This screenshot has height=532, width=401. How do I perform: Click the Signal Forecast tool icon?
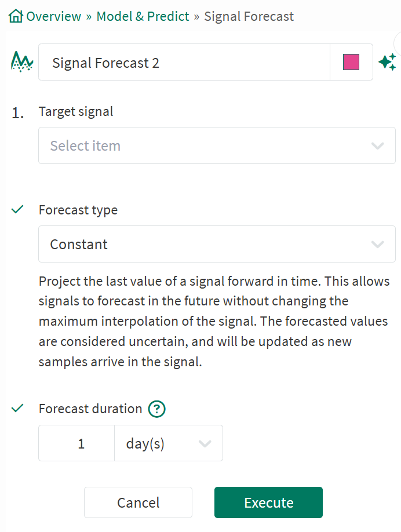coord(21,61)
